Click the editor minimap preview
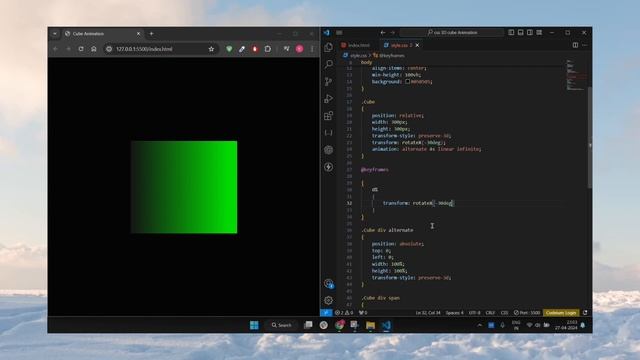Screen dimensions: 640x360 pyautogui.click(x=576, y=76)
